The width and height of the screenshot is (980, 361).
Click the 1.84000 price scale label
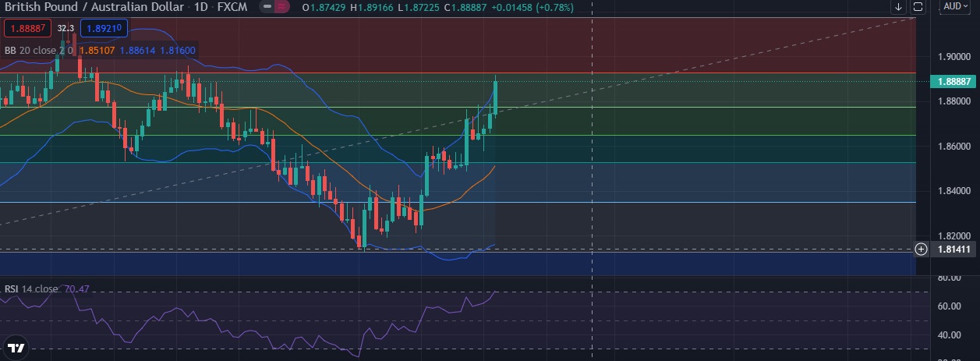tap(953, 191)
